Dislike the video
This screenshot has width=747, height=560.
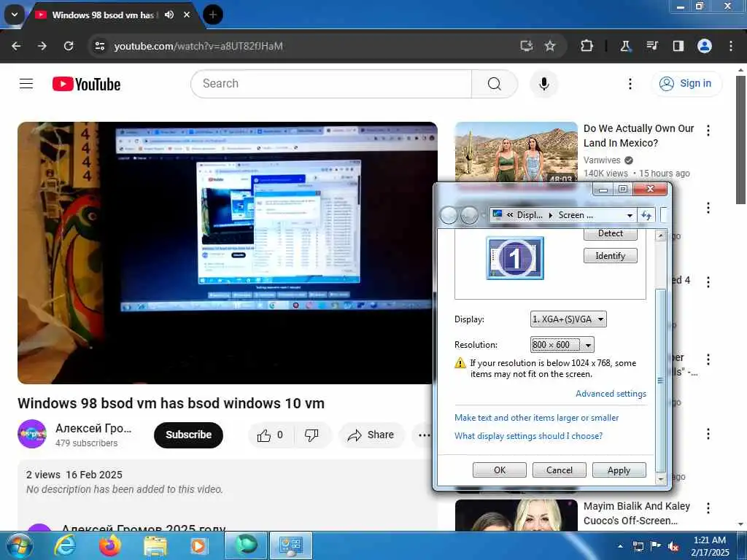(x=311, y=435)
